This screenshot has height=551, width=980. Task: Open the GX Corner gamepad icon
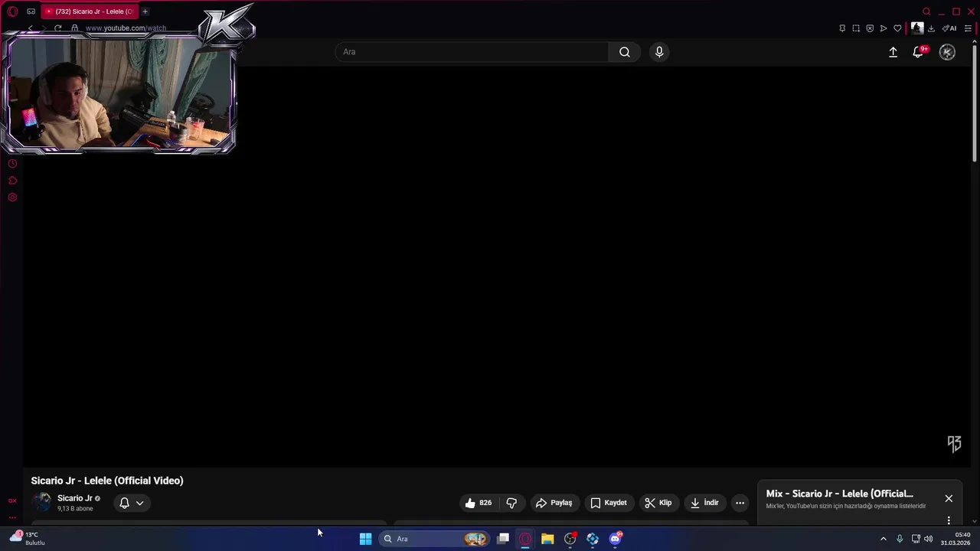tap(31, 11)
